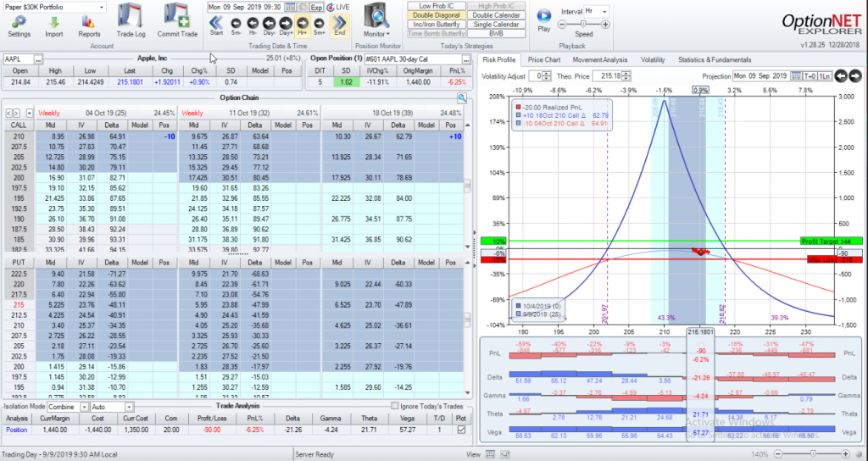The height and width of the screenshot is (461, 868).
Task: Select the Inc/Iron Butterfly strategy
Action: (x=435, y=25)
